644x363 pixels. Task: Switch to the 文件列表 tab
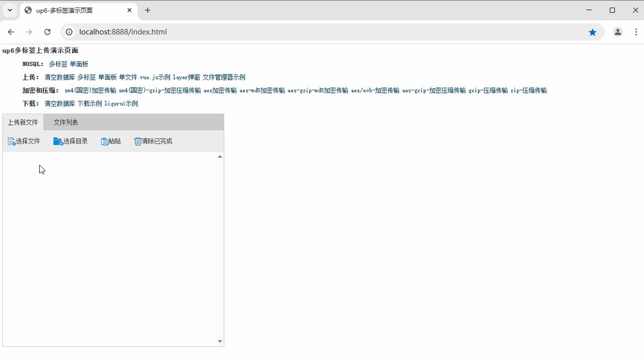66,122
